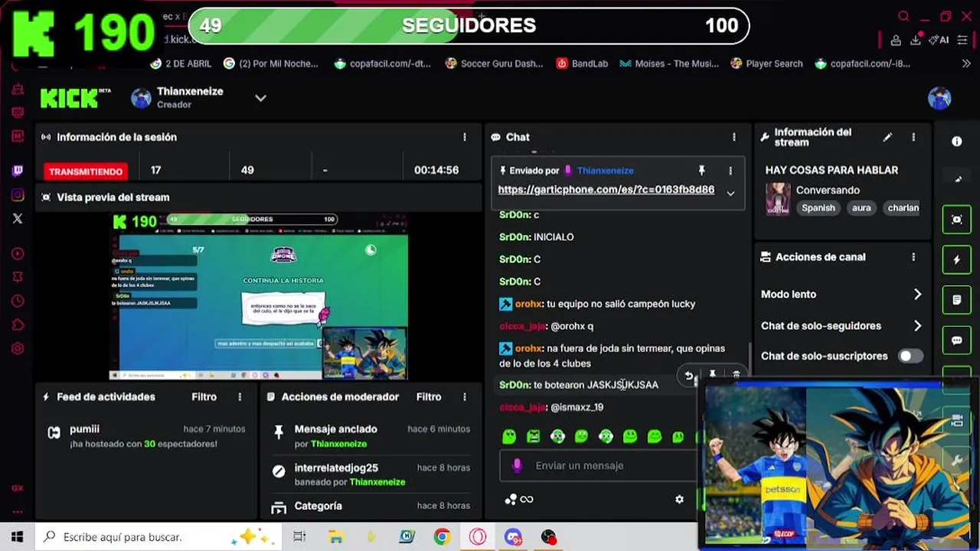The image size is (980, 551).
Task: Open pinned message three-dot options
Action: [730, 171]
